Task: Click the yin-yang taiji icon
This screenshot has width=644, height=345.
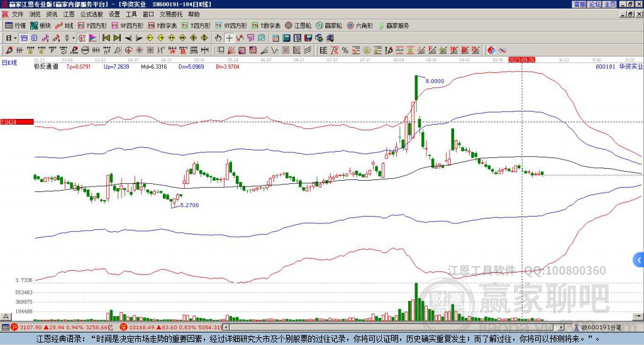Action: coord(491,50)
